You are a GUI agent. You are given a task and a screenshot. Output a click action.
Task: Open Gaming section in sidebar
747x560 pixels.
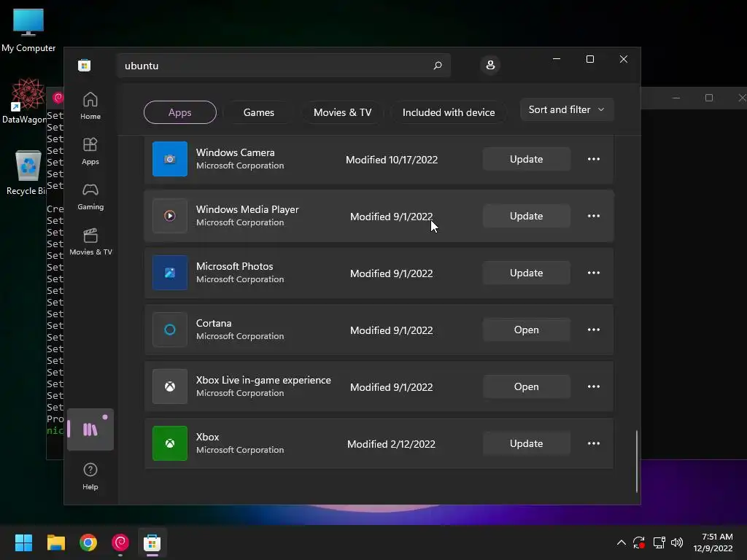(x=90, y=196)
